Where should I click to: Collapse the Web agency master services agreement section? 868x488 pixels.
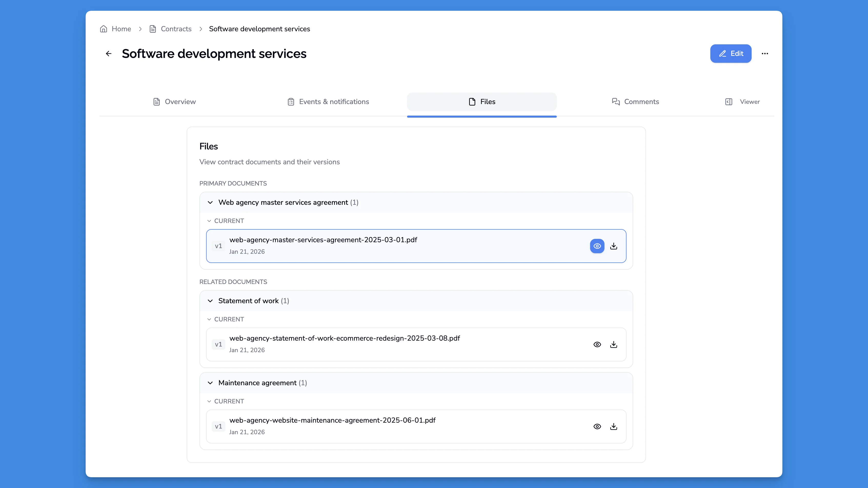210,202
